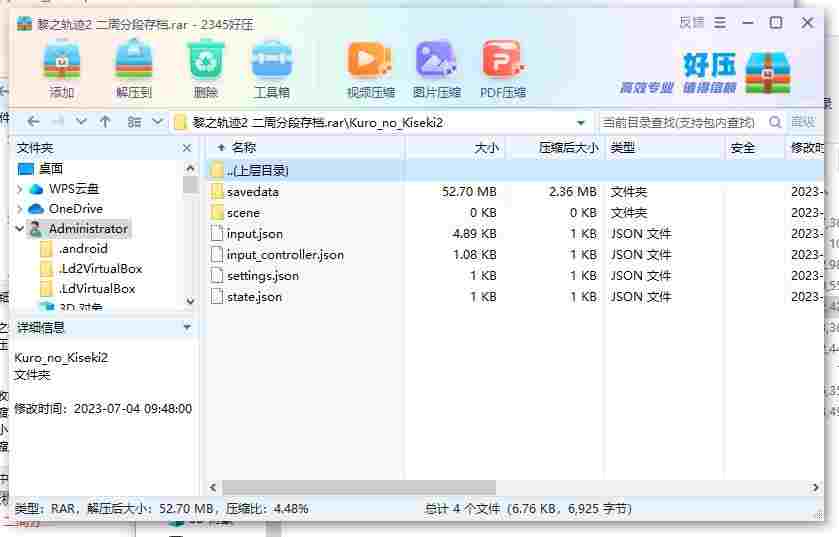Click the 添加 (Add) toolbar icon

(x=62, y=70)
